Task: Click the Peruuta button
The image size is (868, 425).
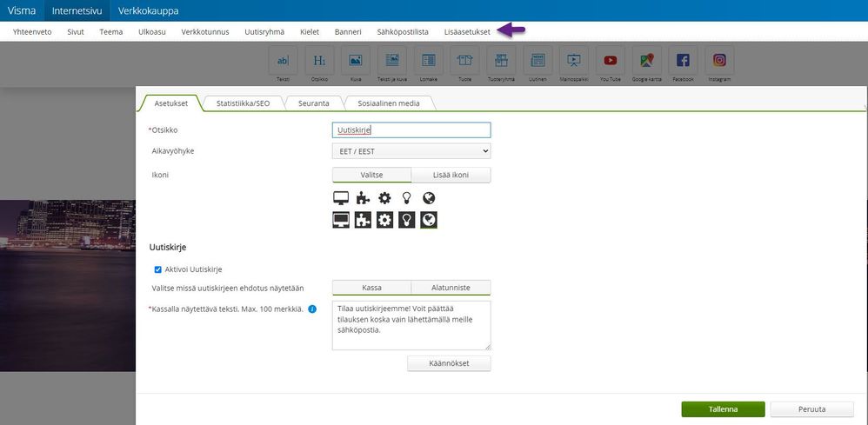Action: (x=812, y=409)
